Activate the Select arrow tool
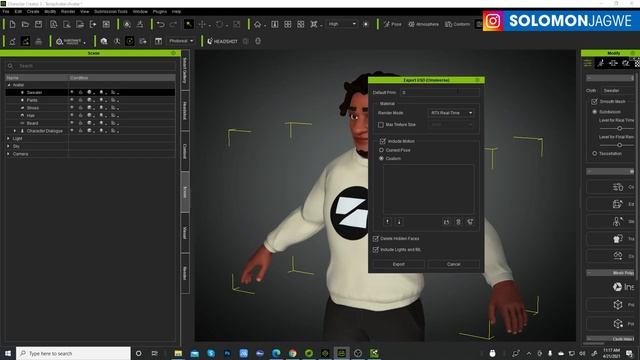Image resolution: width=640 pixels, height=360 pixels. pos(189,24)
